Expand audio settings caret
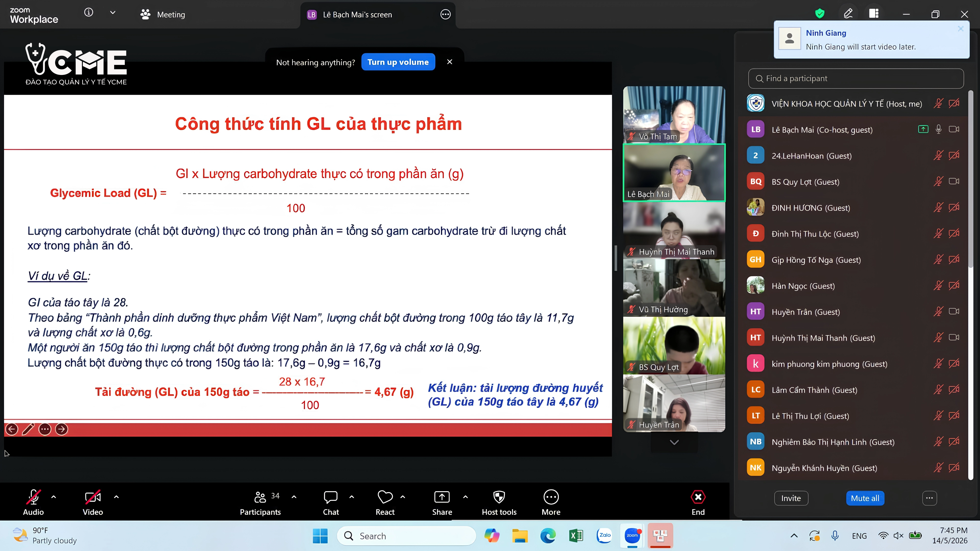The image size is (980, 551). pyautogui.click(x=54, y=497)
